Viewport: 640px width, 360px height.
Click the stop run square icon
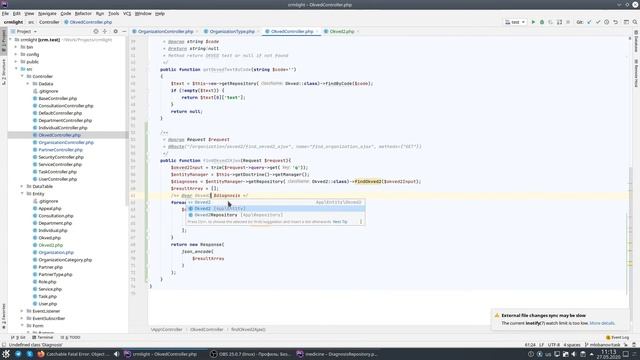pos(568,22)
